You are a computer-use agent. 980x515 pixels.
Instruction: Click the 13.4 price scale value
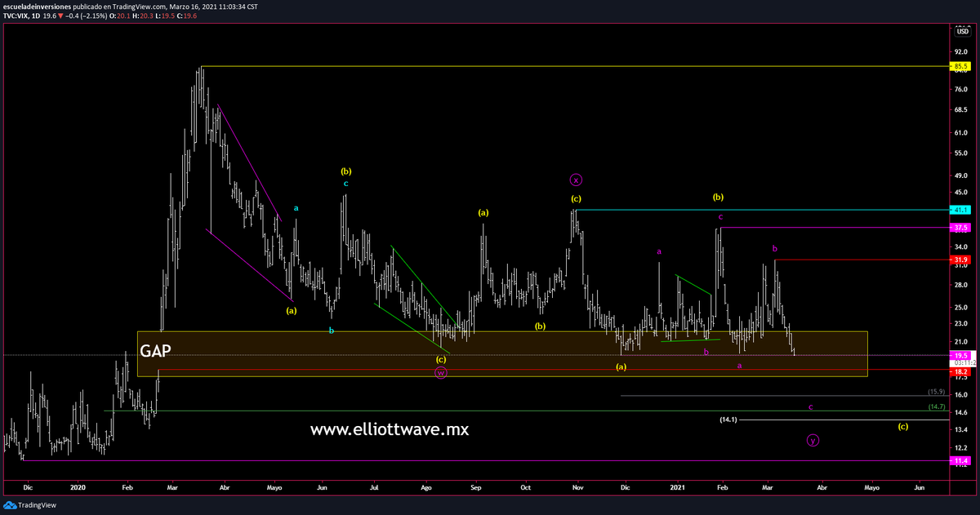tap(960, 429)
